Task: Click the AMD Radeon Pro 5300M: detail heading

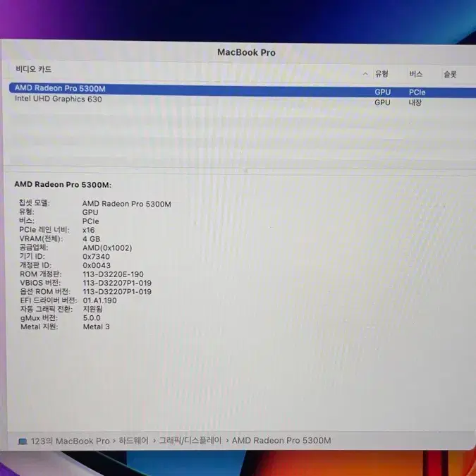Action: (63, 184)
